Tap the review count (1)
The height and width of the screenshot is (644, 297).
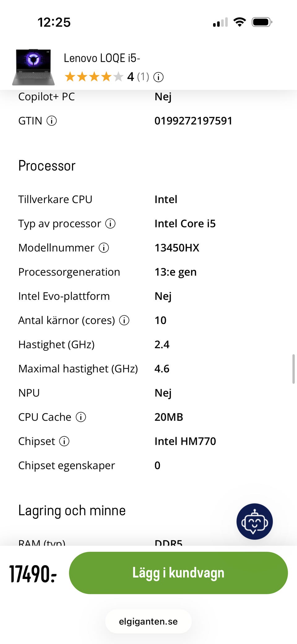143,77
